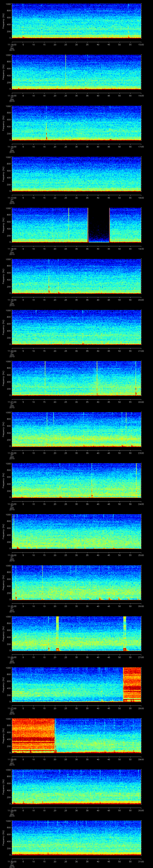Click the 11:26:00 start time label
Screen dimensions: 153x868
[x=12, y=657]
